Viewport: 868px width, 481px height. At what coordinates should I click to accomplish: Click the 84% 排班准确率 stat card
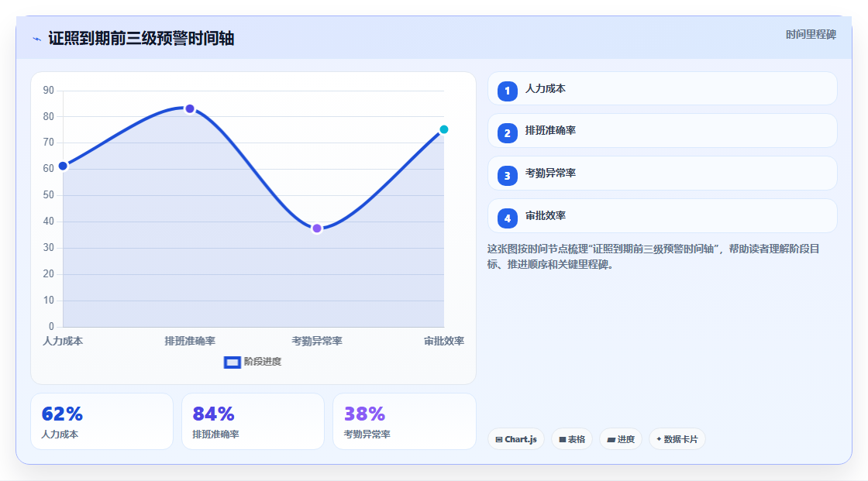[253, 421]
